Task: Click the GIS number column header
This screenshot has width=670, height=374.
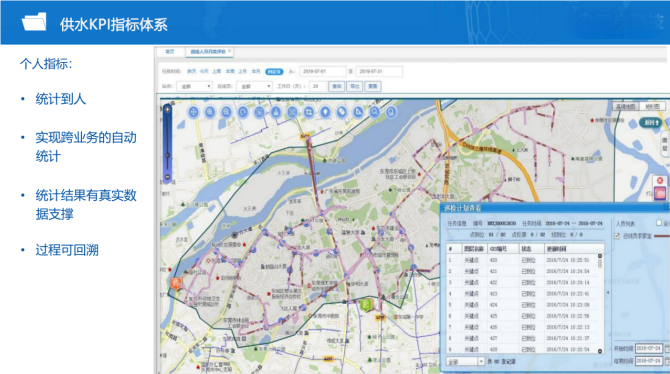Action: pyautogui.click(x=502, y=249)
